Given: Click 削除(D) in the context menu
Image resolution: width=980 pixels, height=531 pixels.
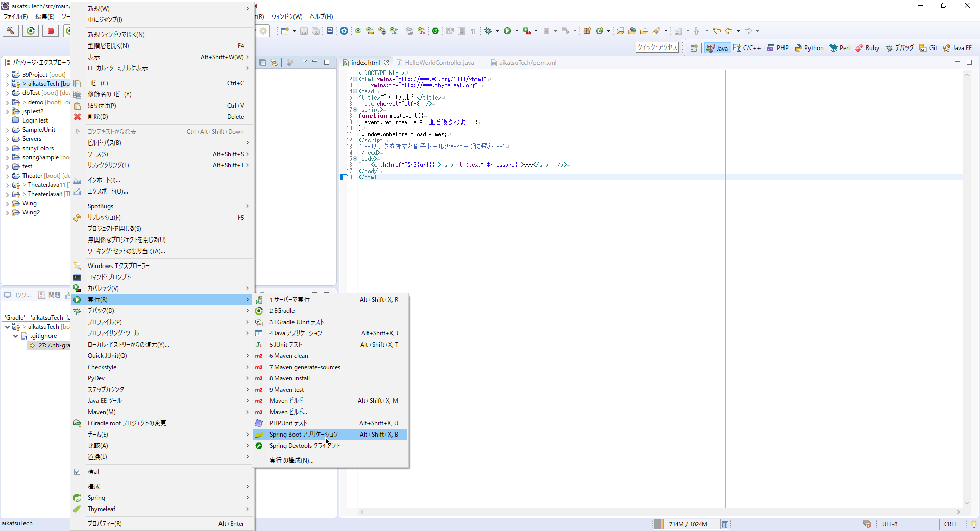Looking at the screenshot, I should 162,117.
